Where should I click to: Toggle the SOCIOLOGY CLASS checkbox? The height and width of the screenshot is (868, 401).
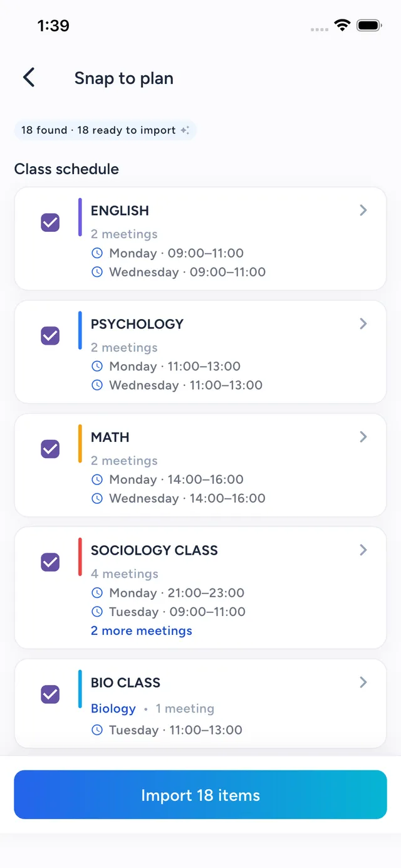pyautogui.click(x=50, y=562)
